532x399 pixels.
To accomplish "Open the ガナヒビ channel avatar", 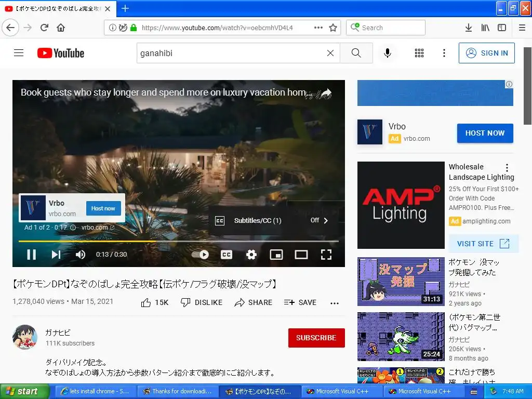I will (25, 337).
